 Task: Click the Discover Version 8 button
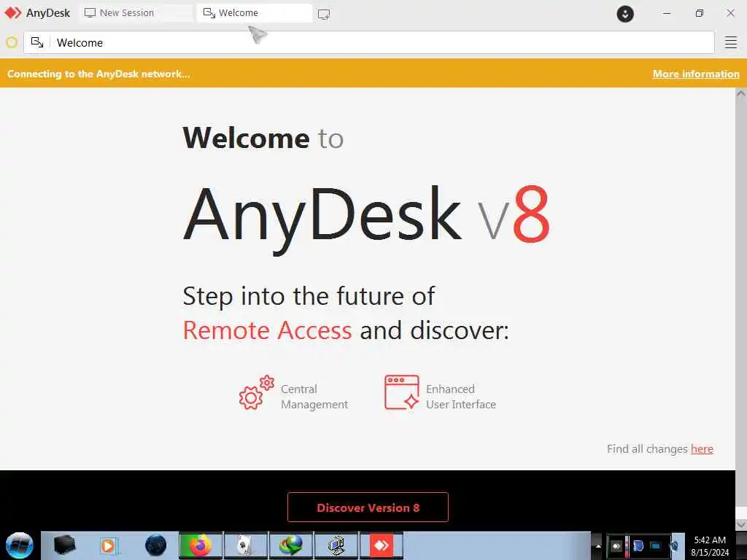click(368, 507)
